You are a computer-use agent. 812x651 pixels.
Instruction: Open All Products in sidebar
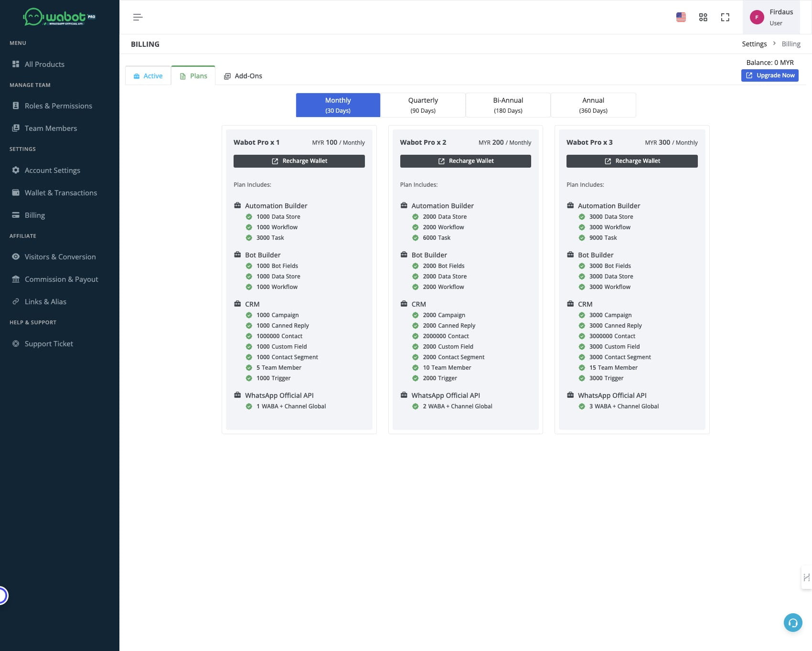click(60, 64)
